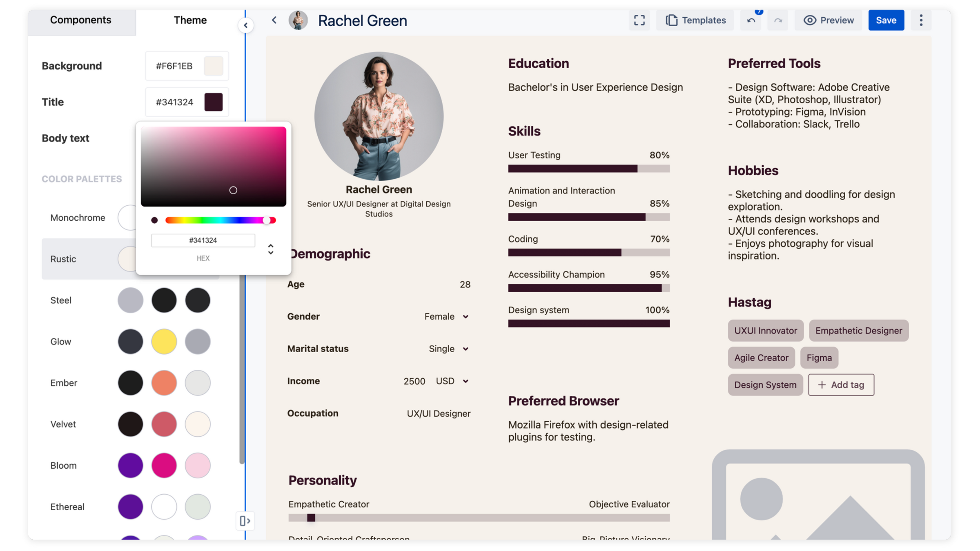Redo change arrow
This screenshot has width=980, height=551.
coord(778,20)
